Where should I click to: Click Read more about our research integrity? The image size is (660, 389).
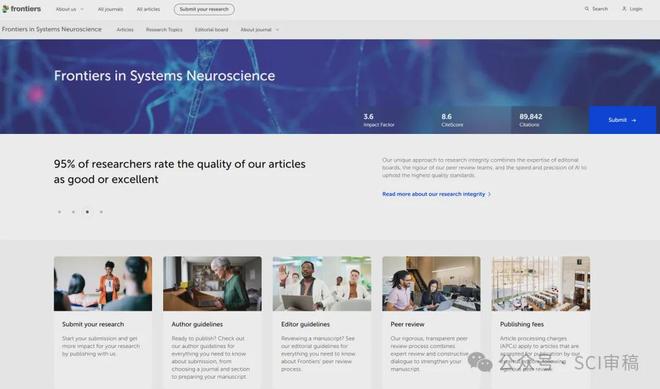[436, 194]
